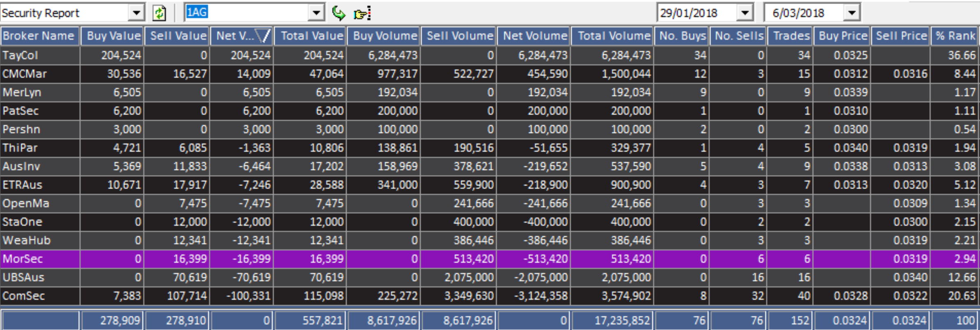Select the ThiPar broker name
Image resolution: width=980 pixels, height=330 pixels.
20,148
